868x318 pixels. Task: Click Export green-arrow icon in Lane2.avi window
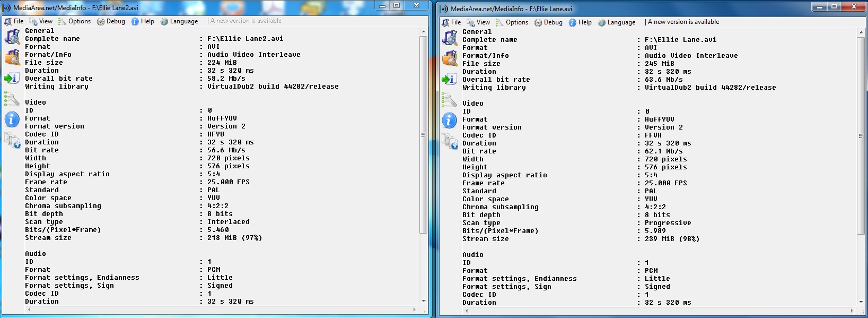pos(12,78)
